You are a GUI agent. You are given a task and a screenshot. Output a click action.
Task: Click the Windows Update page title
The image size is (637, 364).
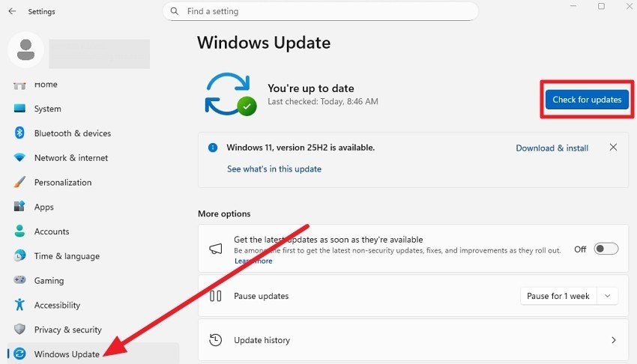(x=264, y=43)
